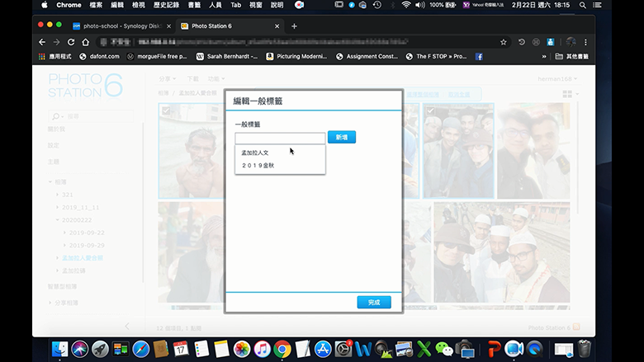Bookmark this page with star icon
The height and width of the screenshot is (362, 644).
pyautogui.click(x=503, y=42)
